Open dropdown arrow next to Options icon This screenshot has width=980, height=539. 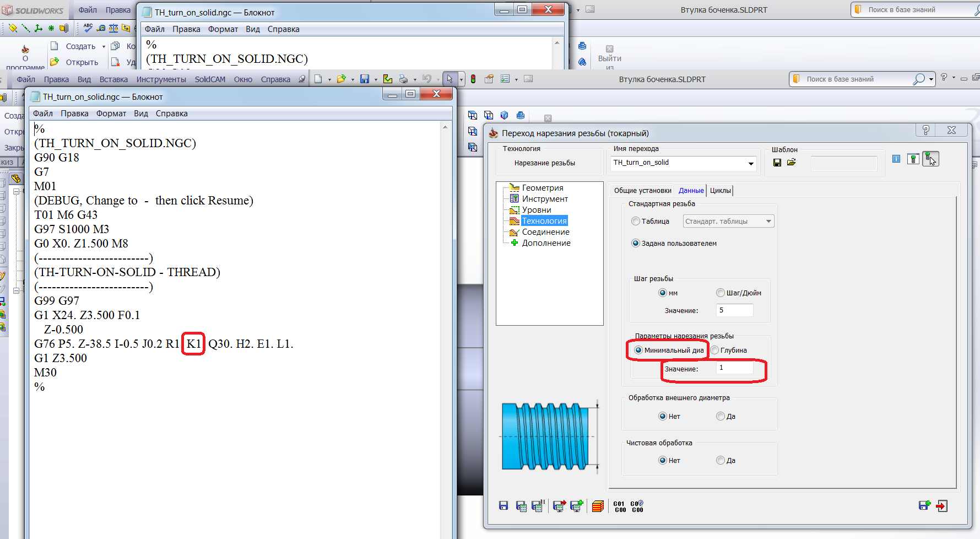pyautogui.click(x=516, y=79)
